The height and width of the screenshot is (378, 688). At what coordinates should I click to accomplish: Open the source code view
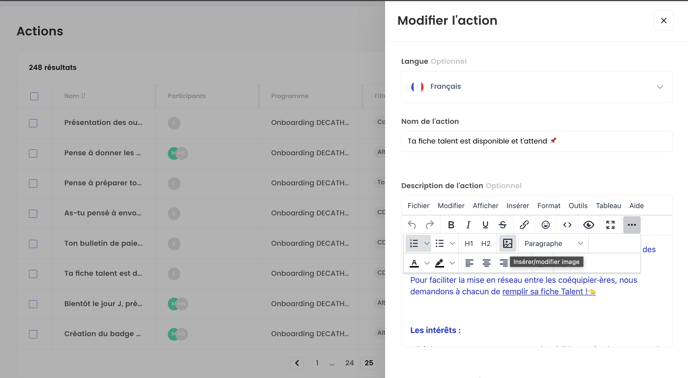567,225
